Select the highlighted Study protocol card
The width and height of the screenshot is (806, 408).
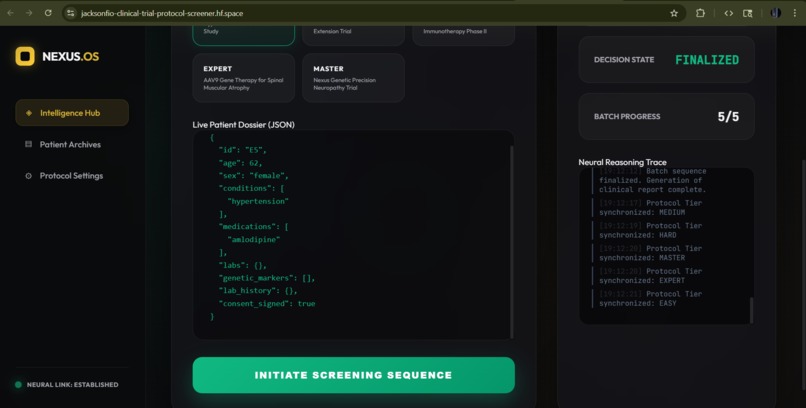[244, 35]
